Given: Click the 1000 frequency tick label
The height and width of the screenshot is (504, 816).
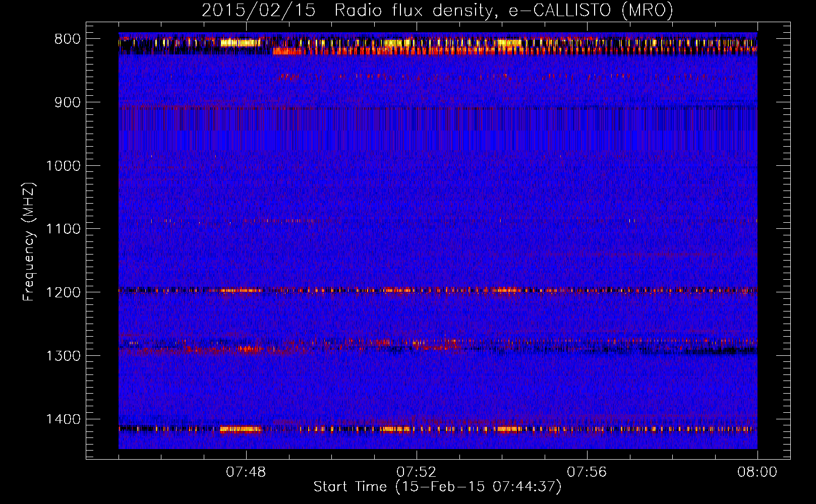Looking at the screenshot, I should point(63,166).
